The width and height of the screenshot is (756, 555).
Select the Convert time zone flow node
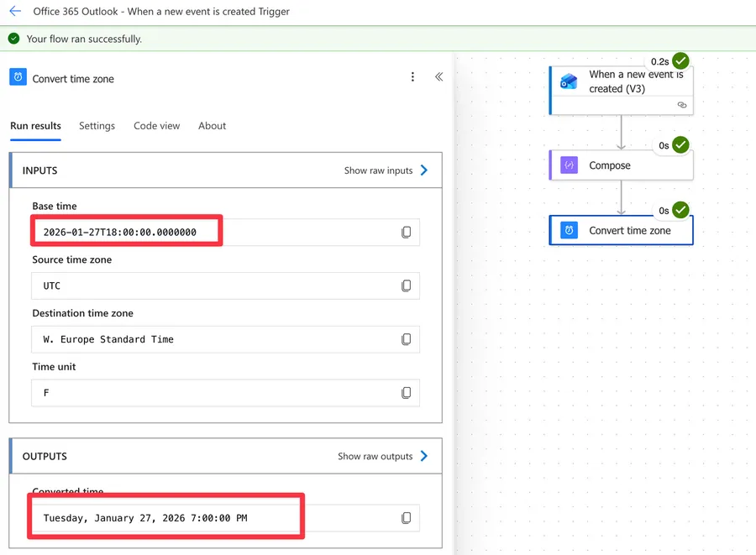click(x=629, y=231)
